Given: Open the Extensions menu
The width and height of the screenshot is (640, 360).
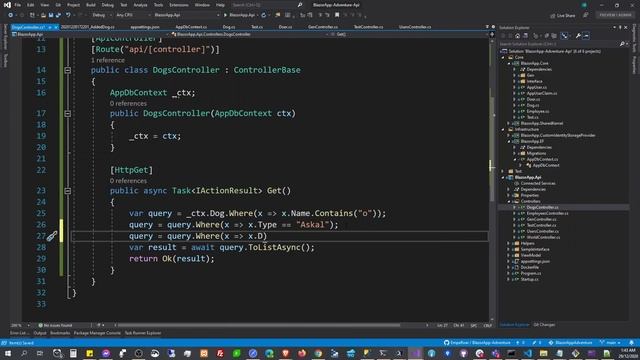Looking at the screenshot, I should (x=179, y=5).
